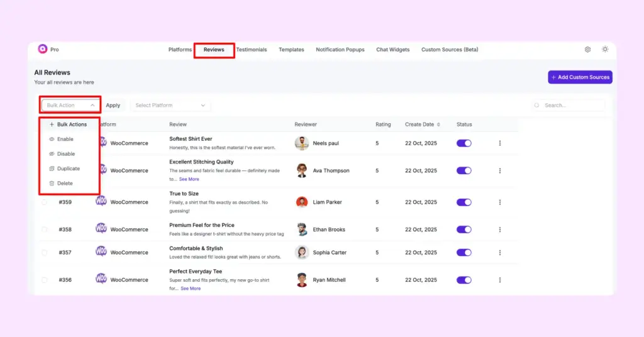Click review ID #359
The height and width of the screenshot is (337, 644).
pos(65,202)
